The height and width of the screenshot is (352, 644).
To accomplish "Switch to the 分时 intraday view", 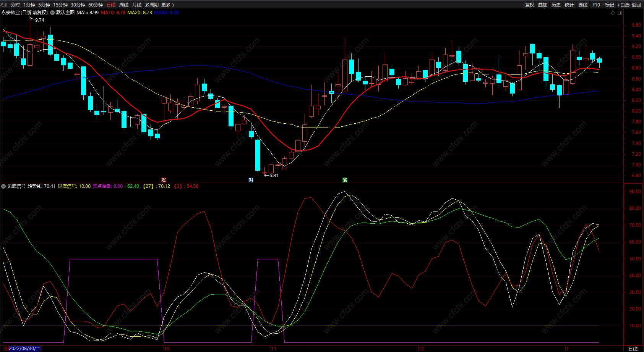I will coord(15,5).
